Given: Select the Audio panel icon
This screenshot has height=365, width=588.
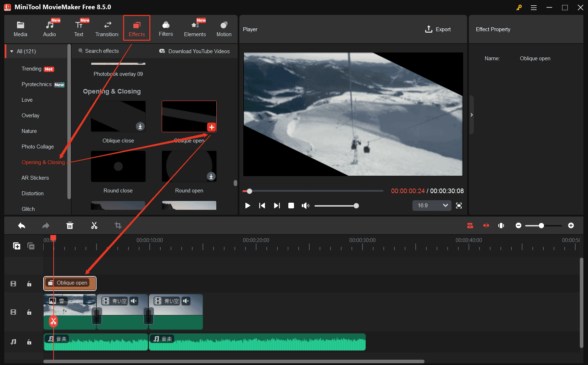Looking at the screenshot, I should pos(49,28).
